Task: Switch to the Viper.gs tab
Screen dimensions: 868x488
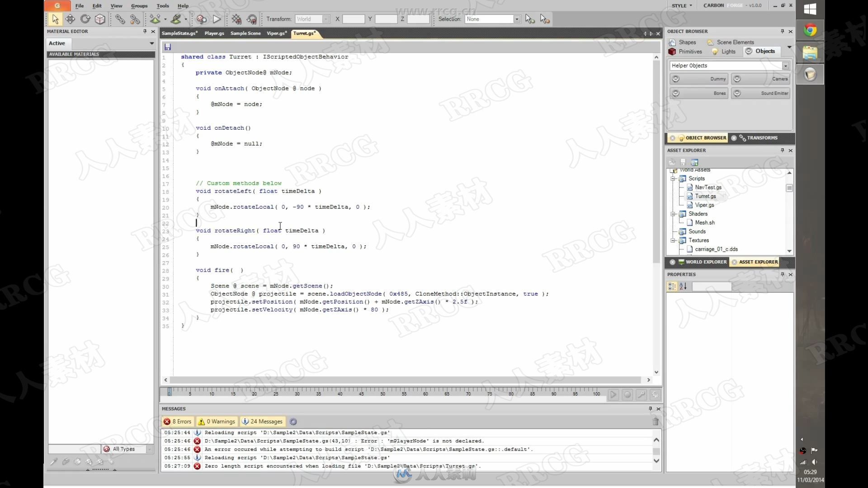Action: pos(277,33)
